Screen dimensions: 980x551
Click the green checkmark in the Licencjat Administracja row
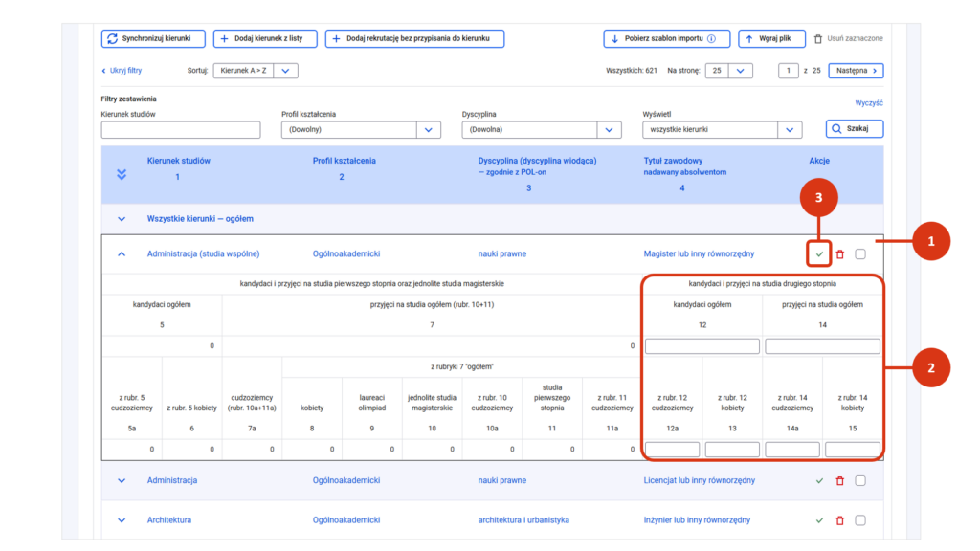819,481
